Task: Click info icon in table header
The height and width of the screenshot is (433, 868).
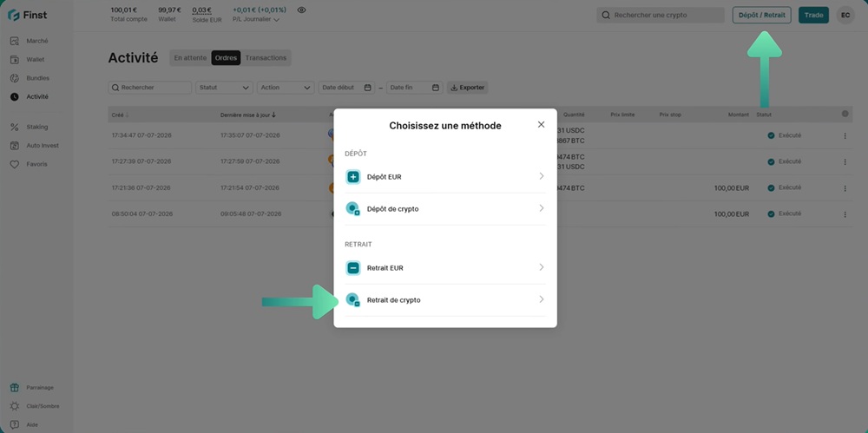Action: (x=845, y=114)
